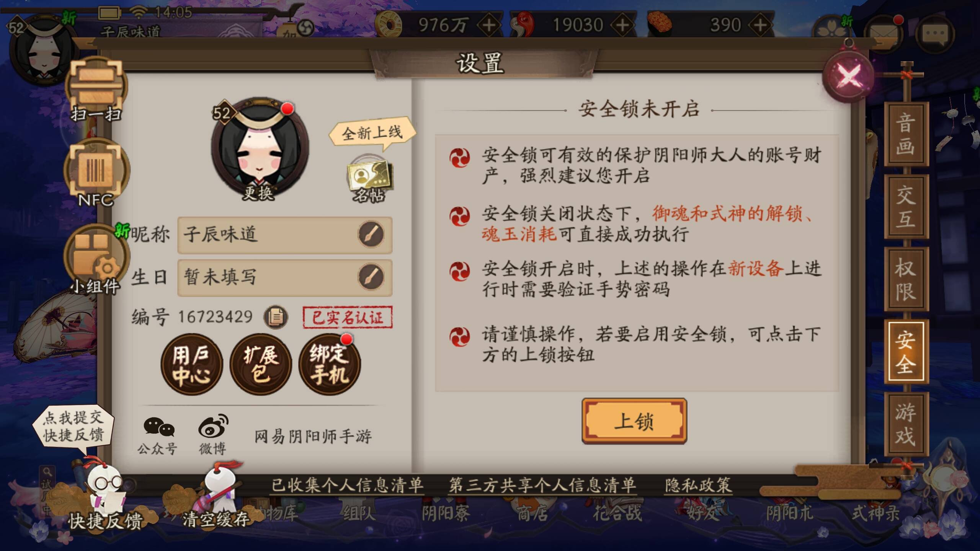Switch to the 交互 settings tab
980x551 pixels.
click(906, 207)
